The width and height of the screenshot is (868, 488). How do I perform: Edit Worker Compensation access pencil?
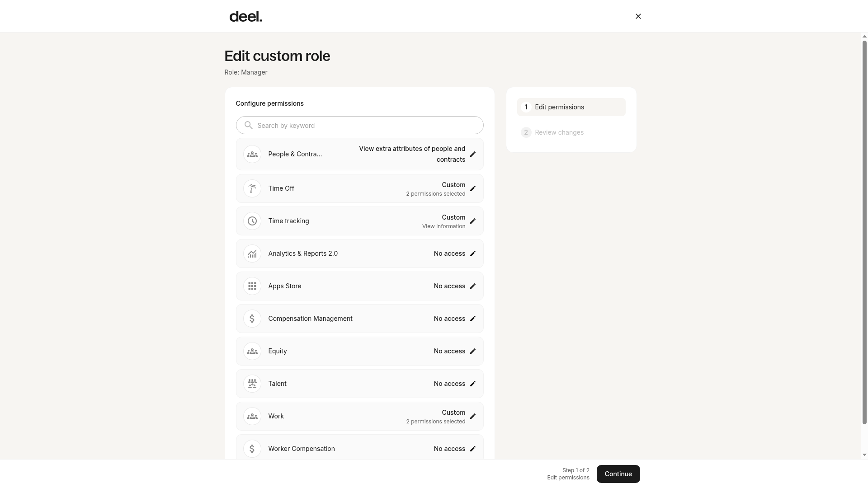[x=473, y=449]
